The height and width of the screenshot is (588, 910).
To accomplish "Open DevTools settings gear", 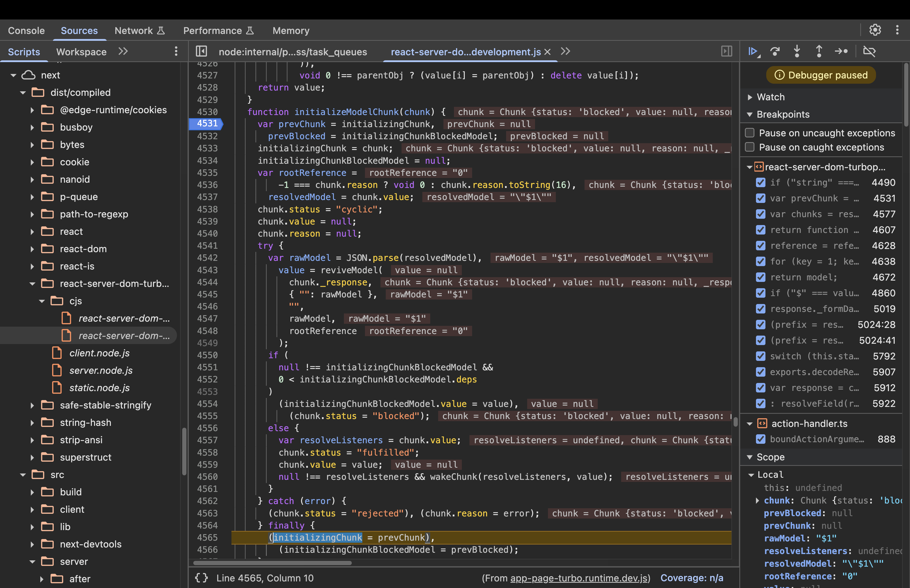I will 875,30.
